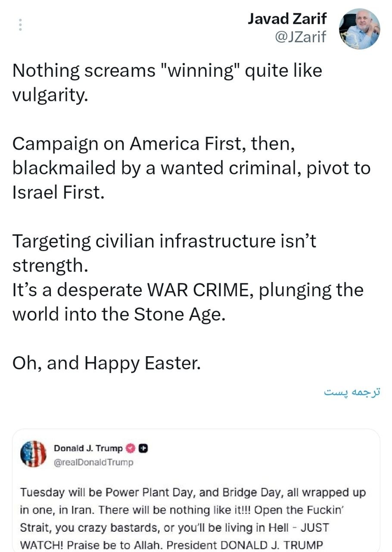
Task: Click the 'ترجمه پست' translate post link
Action: pos(352,392)
